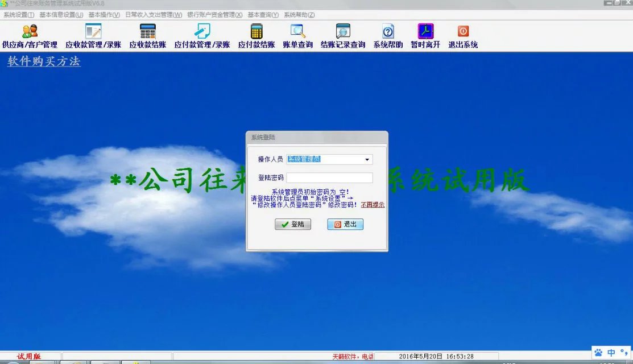
Task: Click the 系统帮助 question mark icon
Action: [x=387, y=35]
